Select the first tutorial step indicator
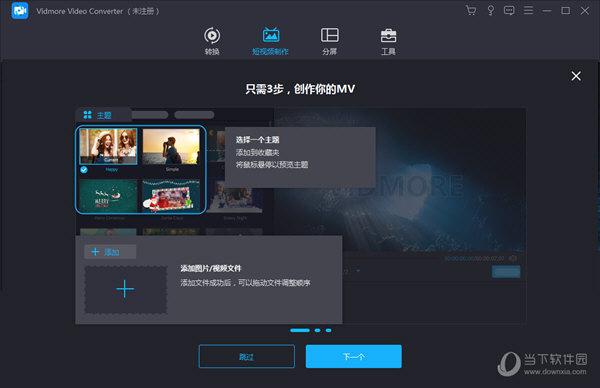This screenshot has width=600, height=388. pyautogui.click(x=300, y=330)
